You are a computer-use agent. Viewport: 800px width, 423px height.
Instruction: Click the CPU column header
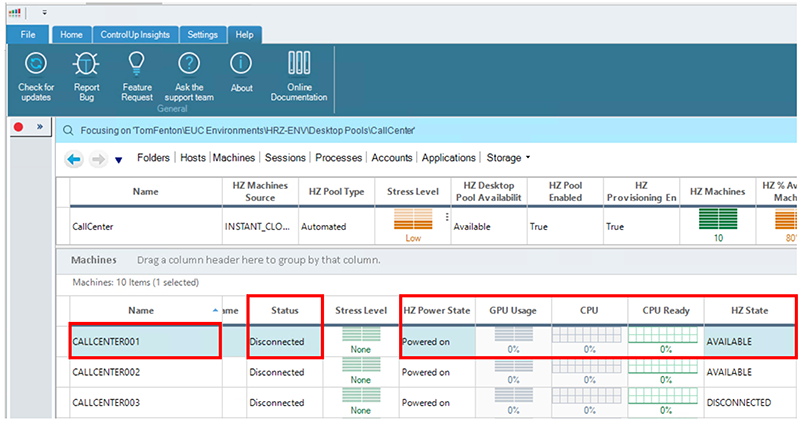coord(589,310)
